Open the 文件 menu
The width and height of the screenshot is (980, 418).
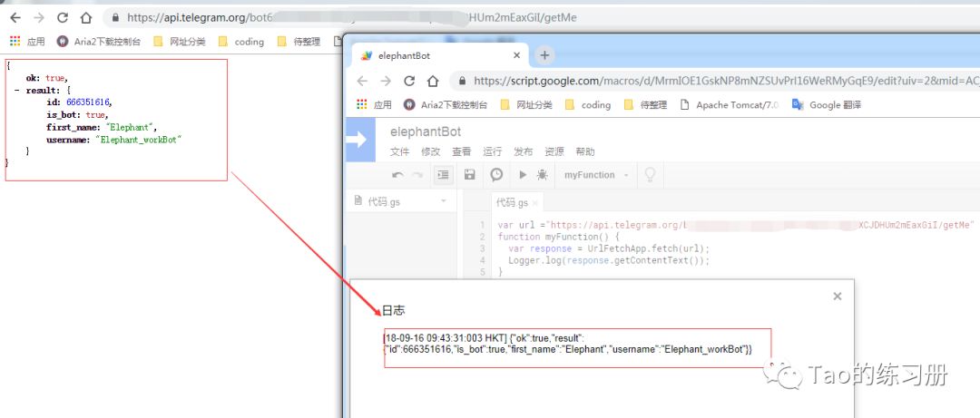point(399,151)
